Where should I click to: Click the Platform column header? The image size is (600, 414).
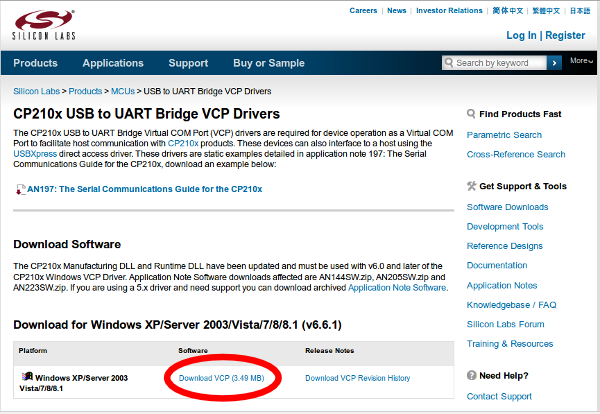[33, 350]
